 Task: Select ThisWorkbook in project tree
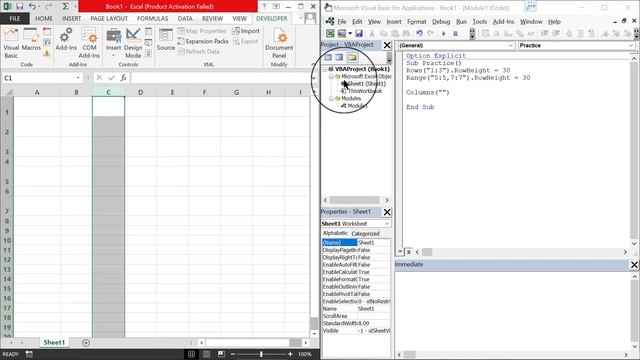[364, 91]
